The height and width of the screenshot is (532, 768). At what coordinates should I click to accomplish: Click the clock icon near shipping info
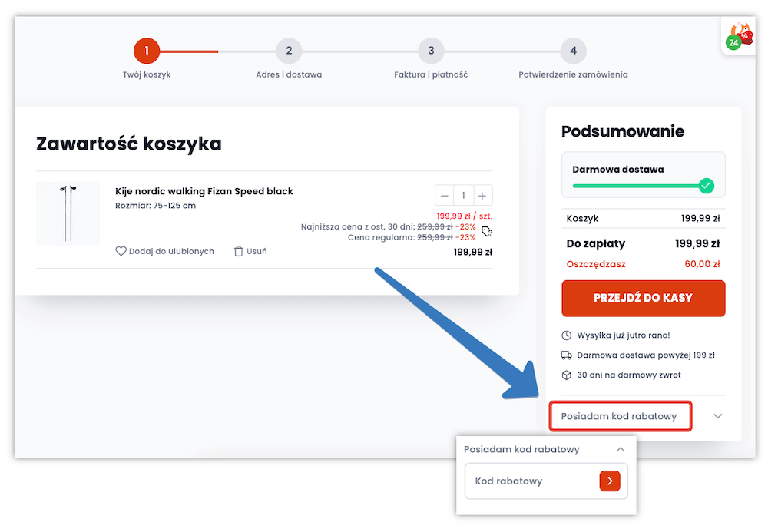[566, 335]
